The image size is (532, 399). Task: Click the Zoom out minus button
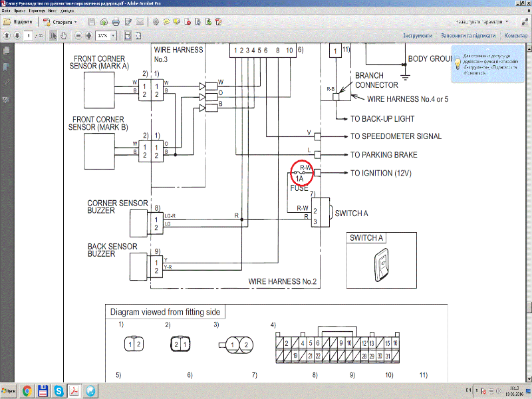coord(78,35)
